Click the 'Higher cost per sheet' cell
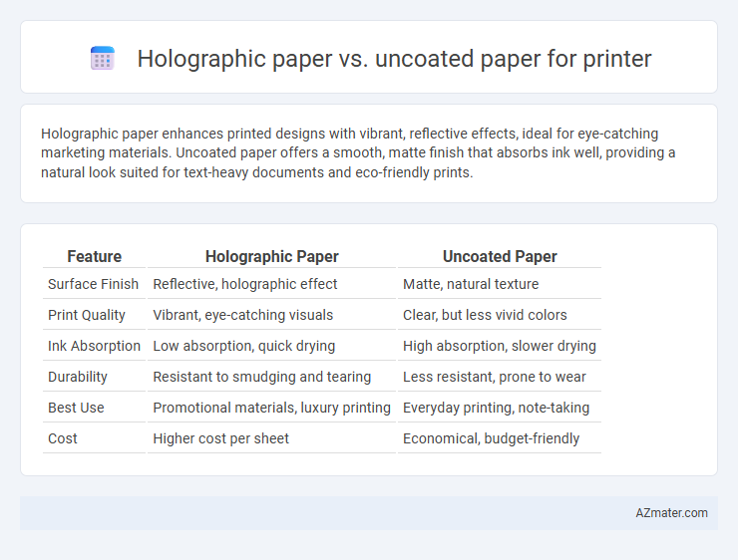 pos(271,438)
